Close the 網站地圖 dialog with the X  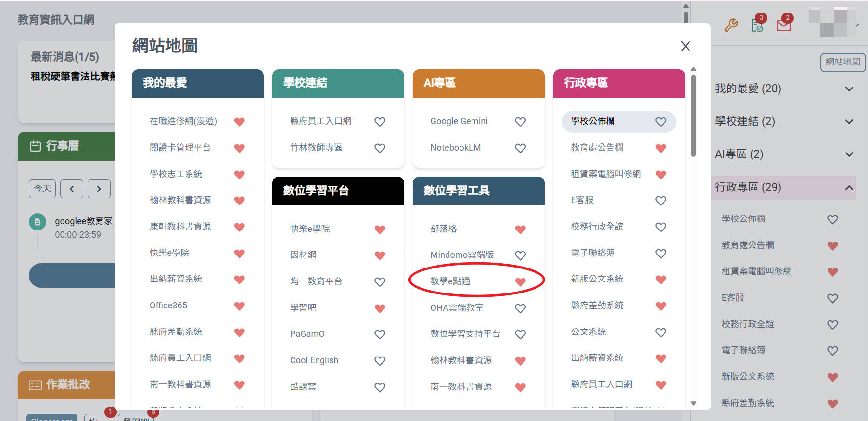(686, 46)
